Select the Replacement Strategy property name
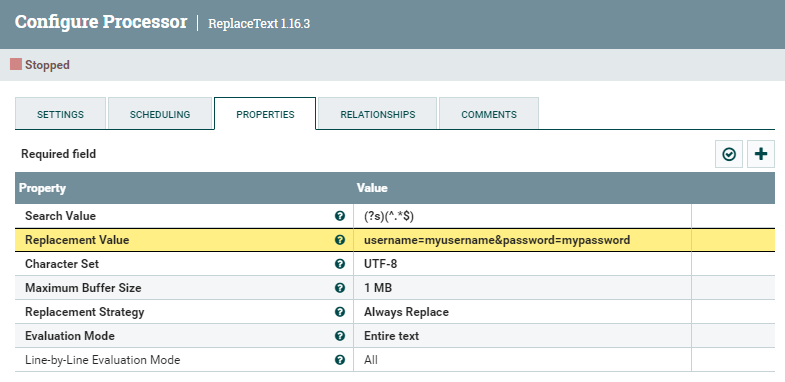The image size is (785, 382). point(85,312)
